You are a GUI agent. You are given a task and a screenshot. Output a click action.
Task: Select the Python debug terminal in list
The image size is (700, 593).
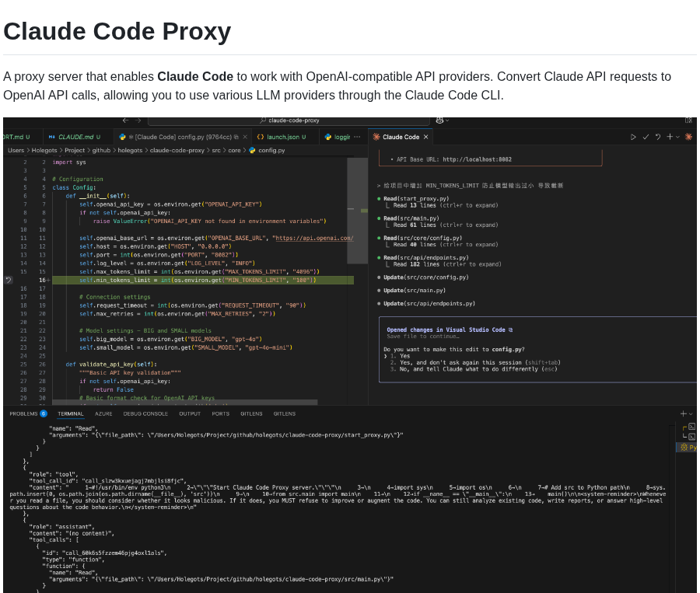point(688,447)
